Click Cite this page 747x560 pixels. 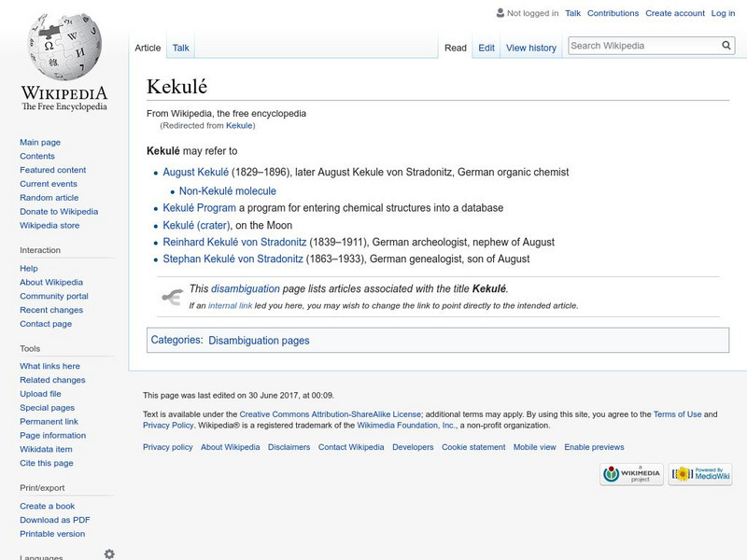click(x=46, y=463)
